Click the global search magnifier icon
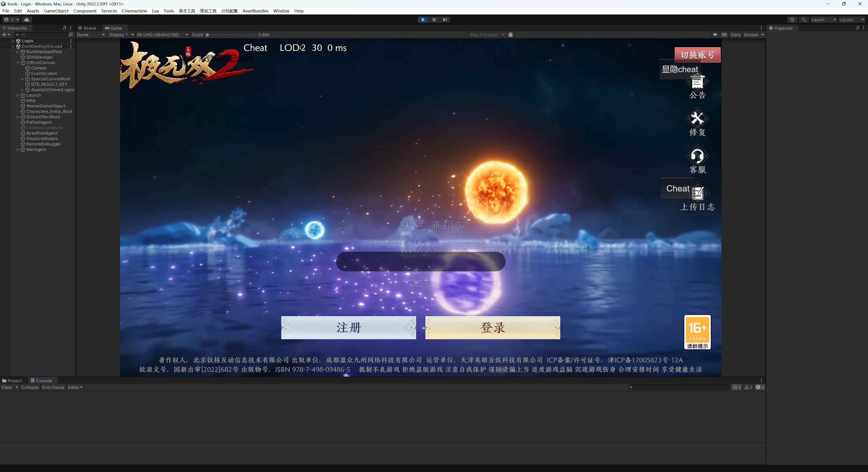The image size is (868, 472). (804, 19)
